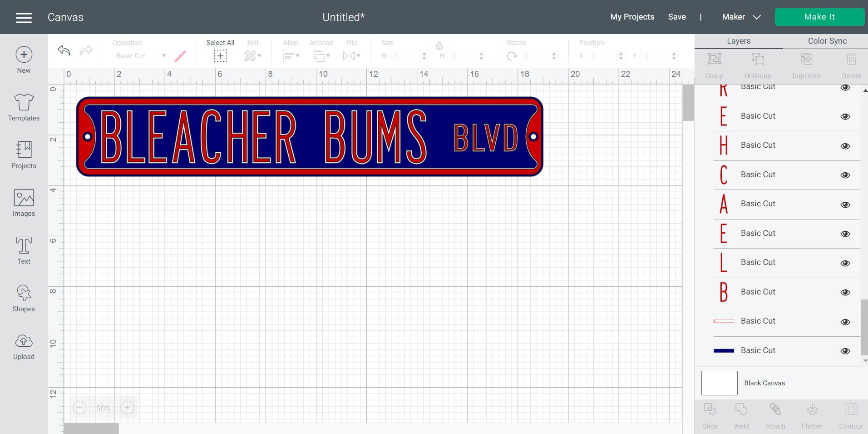Click the Upload icon
Image resolution: width=868 pixels, height=434 pixels.
[24, 345]
